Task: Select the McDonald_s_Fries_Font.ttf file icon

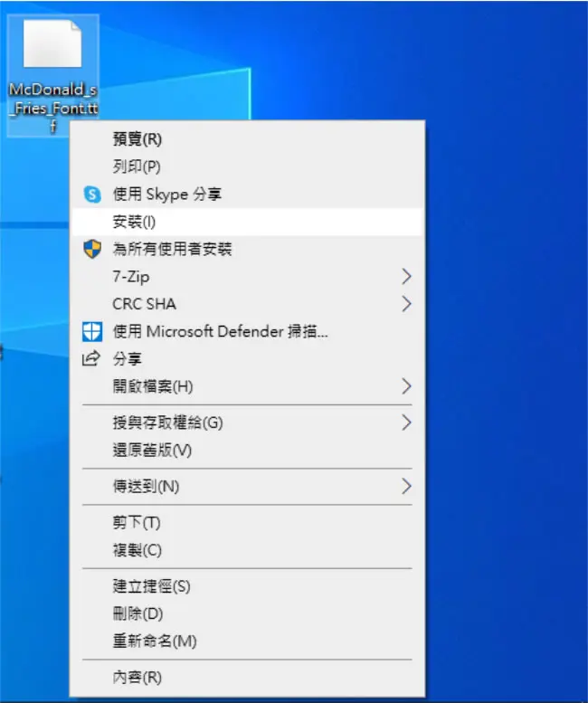Action: coord(52,44)
